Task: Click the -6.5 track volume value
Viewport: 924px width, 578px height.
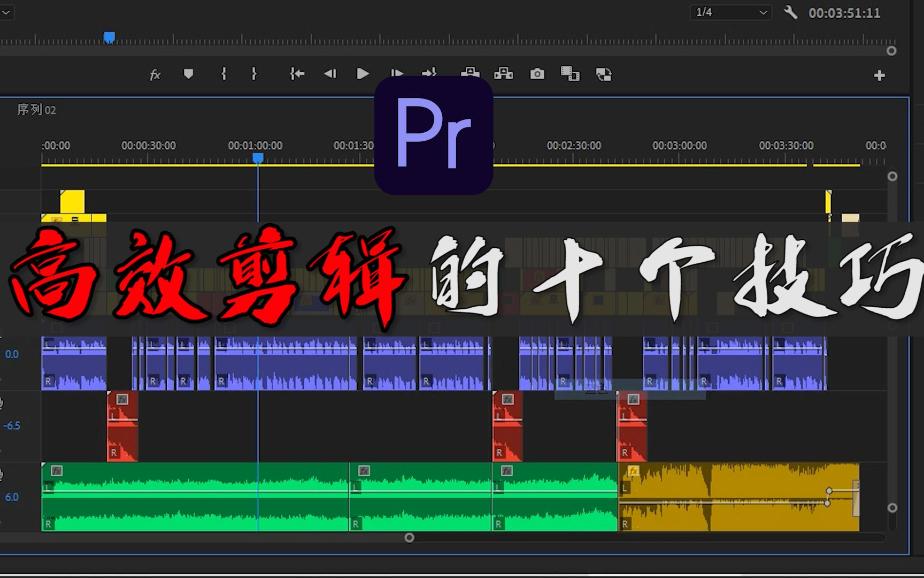Action: (12, 425)
